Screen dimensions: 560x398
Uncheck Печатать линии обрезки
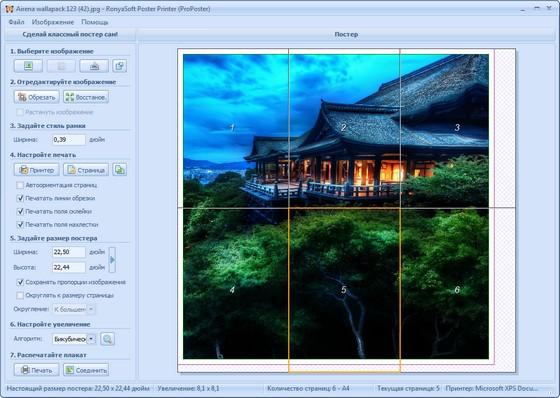coord(20,198)
